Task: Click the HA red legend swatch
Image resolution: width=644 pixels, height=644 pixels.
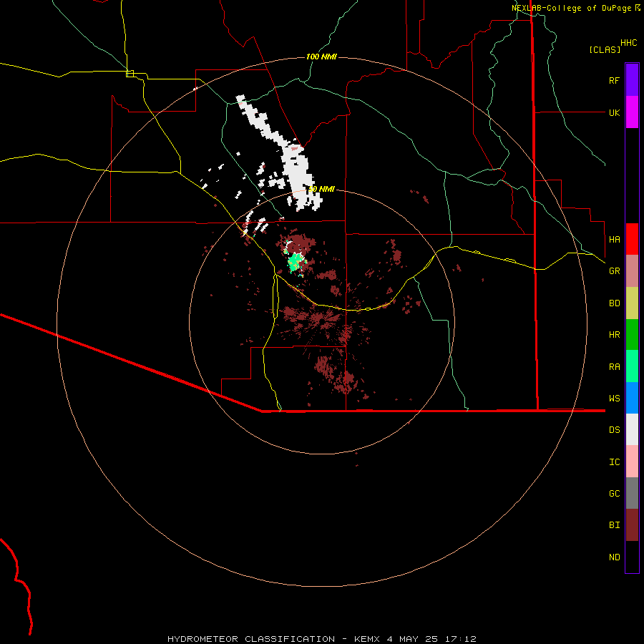Action: [x=632, y=239]
